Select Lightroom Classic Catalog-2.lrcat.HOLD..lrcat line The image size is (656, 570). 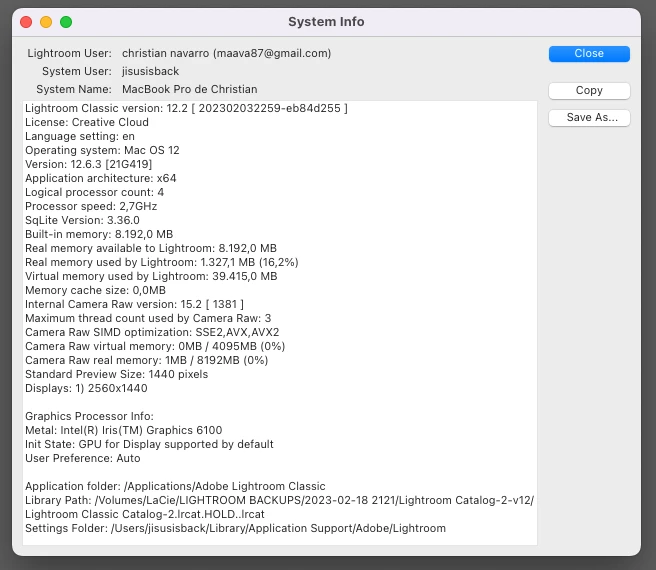click(145, 514)
